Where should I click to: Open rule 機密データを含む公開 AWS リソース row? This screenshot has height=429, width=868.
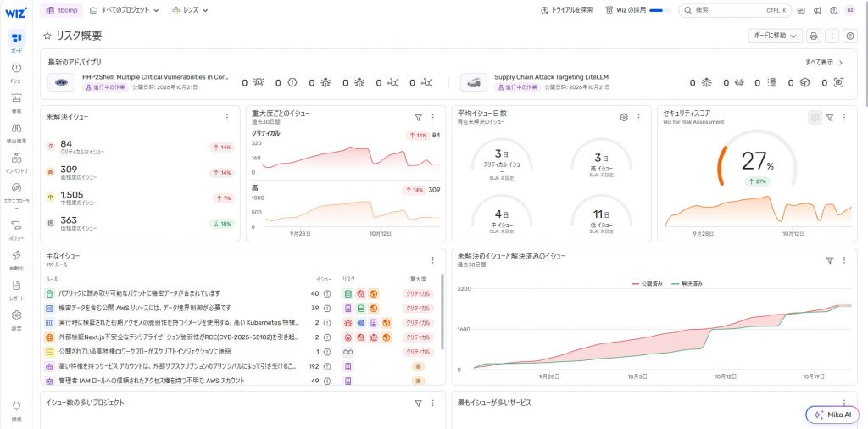[241, 308]
